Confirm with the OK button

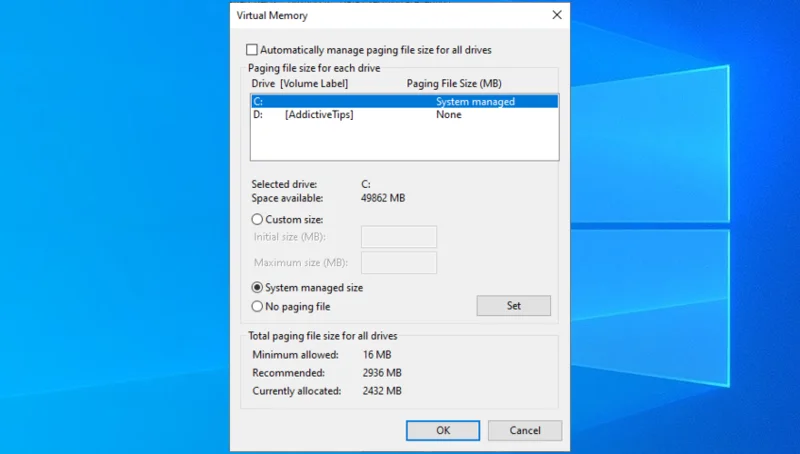click(x=443, y=431)
